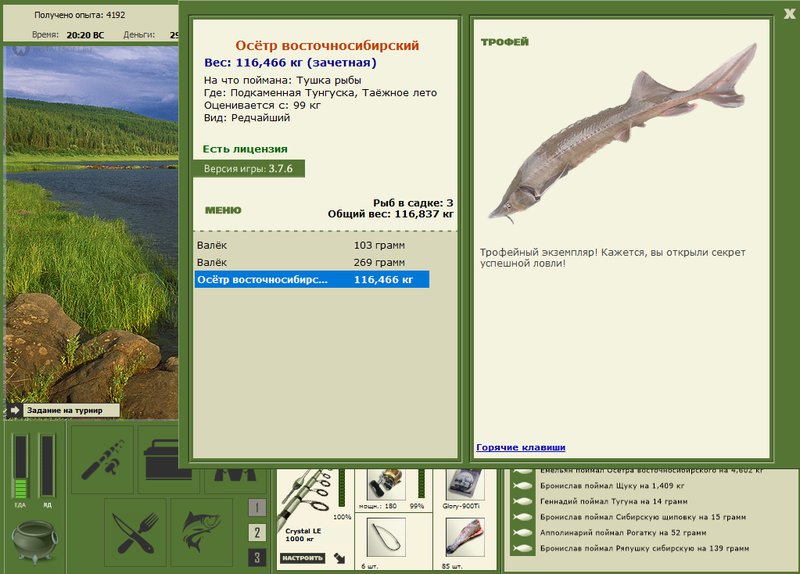This screenshot has height=574, width=800.
Task: Select the reel thumbnail with мощн.: 180
Action: [x=386, y=484]
